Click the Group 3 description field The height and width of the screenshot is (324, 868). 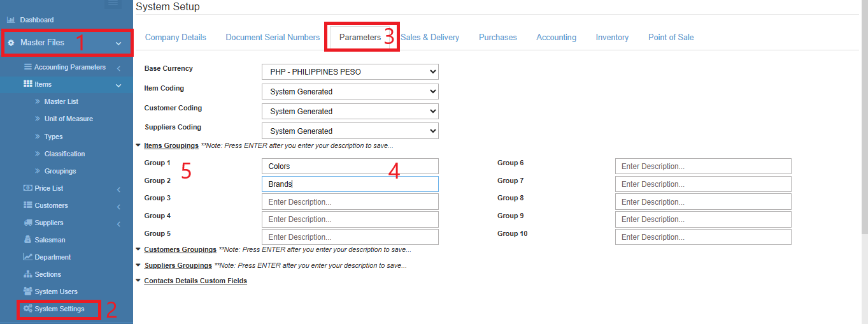pos(350,202)
